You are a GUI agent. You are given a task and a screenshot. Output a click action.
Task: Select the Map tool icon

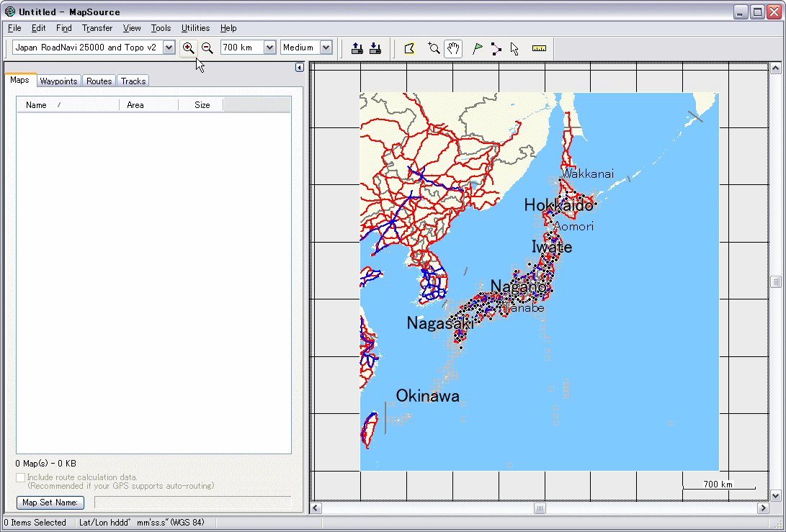click(x=409, y=48)
